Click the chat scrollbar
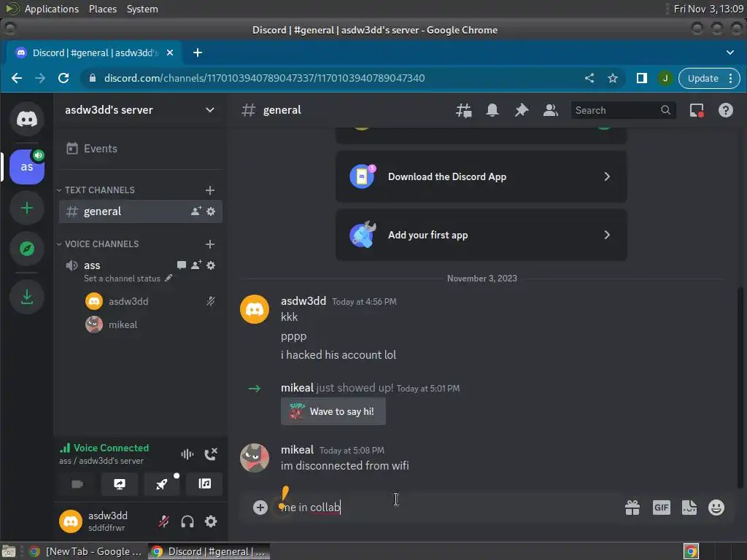Viewport: 747px width, 560px height. (x=740, y=388)
